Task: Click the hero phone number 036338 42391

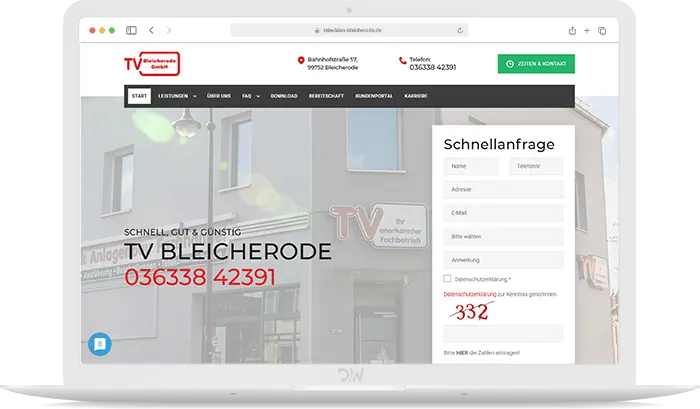Action: pos(200,277)
